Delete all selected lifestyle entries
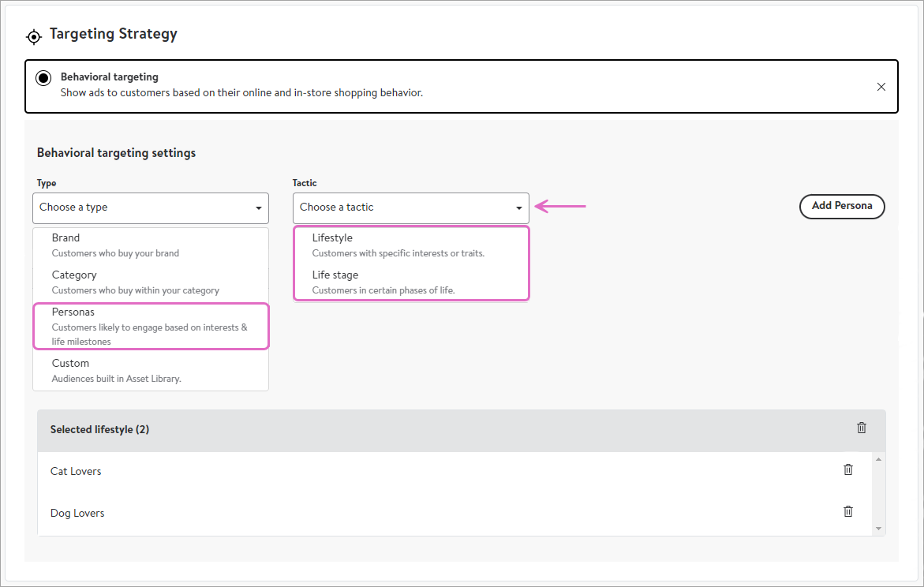 862,428
